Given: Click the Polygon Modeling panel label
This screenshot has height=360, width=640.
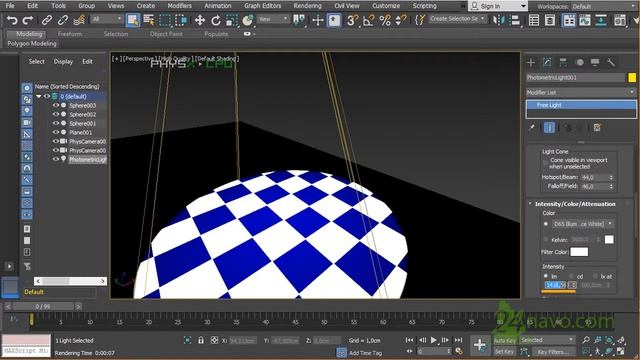Looking at the screenshot, I should point(32,44).
